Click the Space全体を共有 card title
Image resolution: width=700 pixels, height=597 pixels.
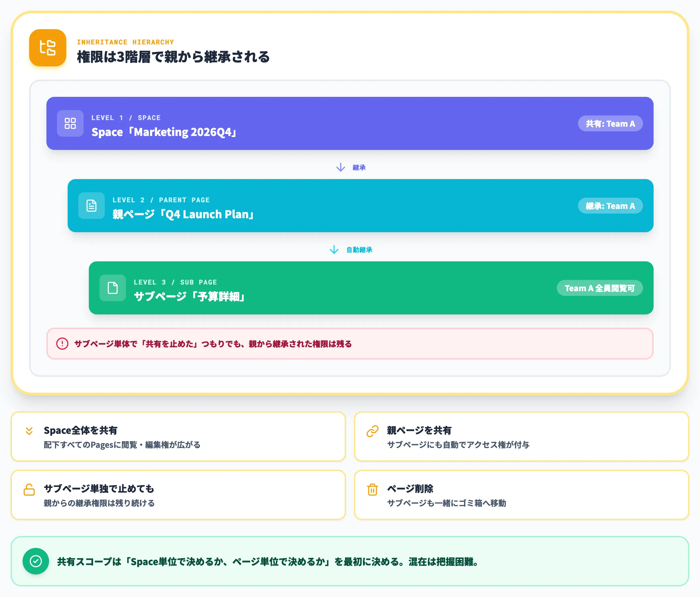(x=81, y=431)
